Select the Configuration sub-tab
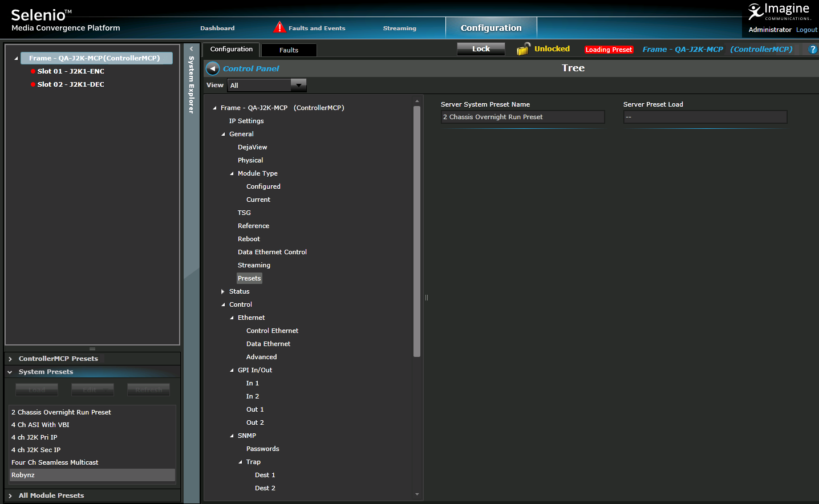819x504 pixels. 232,50
